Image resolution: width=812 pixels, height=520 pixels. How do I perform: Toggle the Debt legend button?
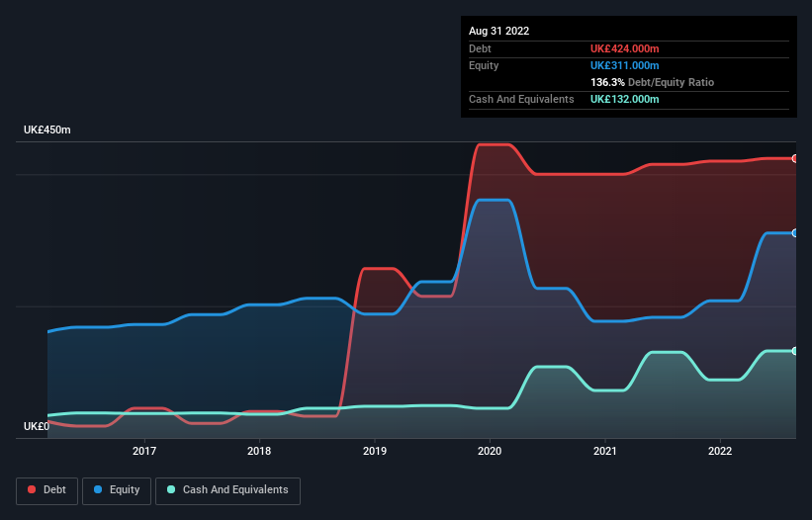(x=47, y=490)
